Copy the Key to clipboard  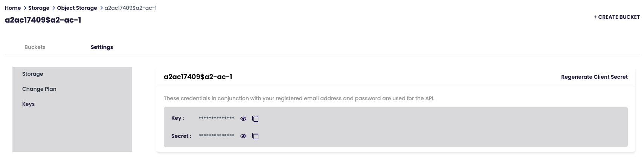click(x=255, y=119)
